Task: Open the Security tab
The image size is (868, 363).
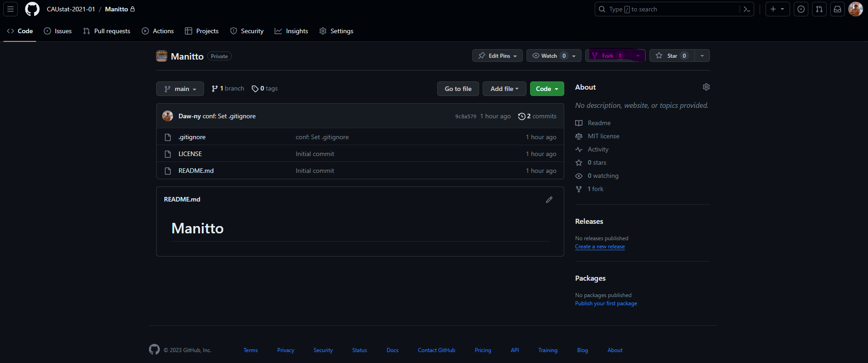Action: click(x=247, y=31)
